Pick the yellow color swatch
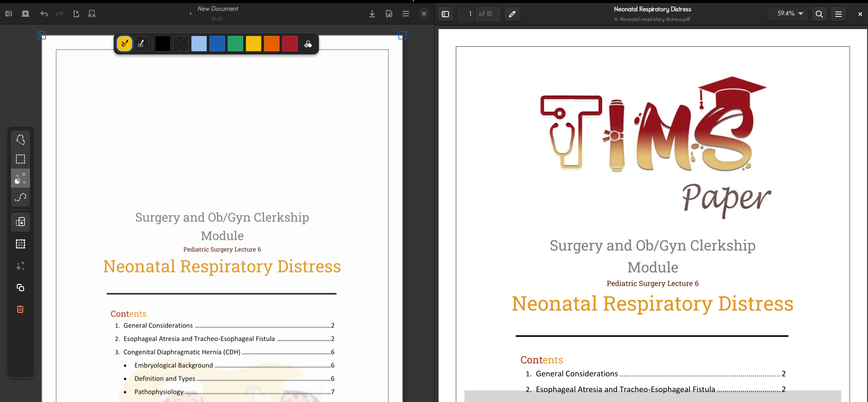Image resolution: width=868 pixels, height=402 pixels. click(254, 44)
